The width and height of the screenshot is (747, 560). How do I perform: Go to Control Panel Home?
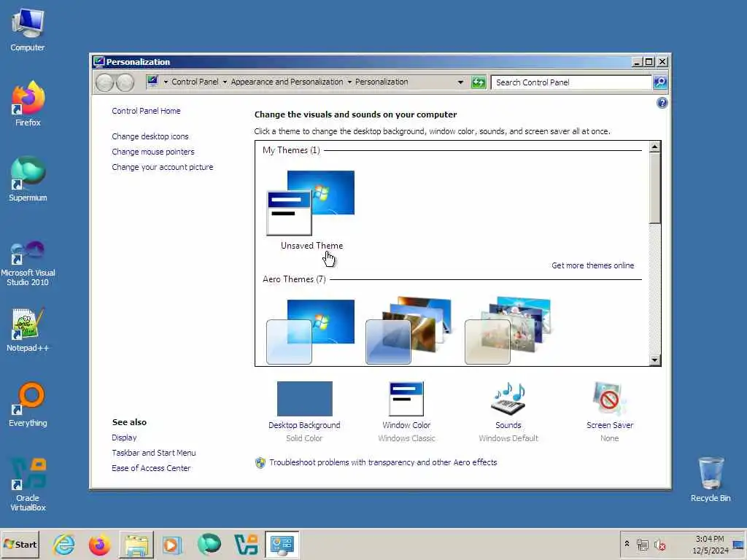coord(146,111)
